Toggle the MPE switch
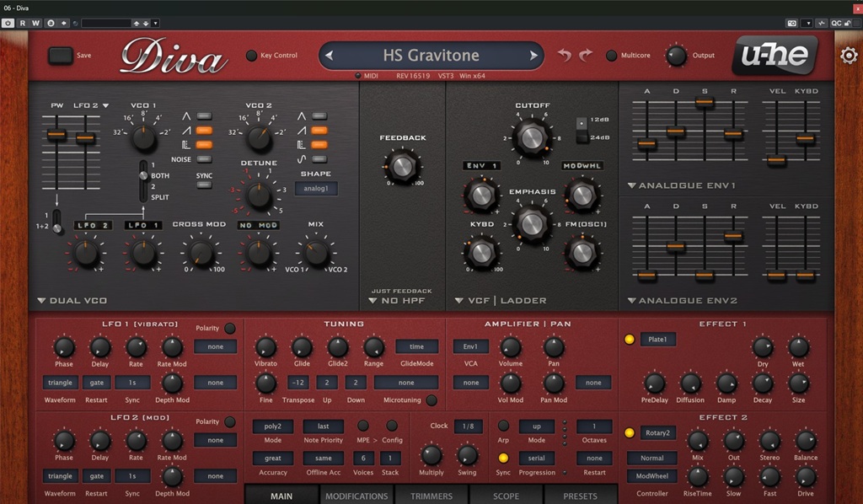Viewport: 863px width, 504px height. click(363, 426)
